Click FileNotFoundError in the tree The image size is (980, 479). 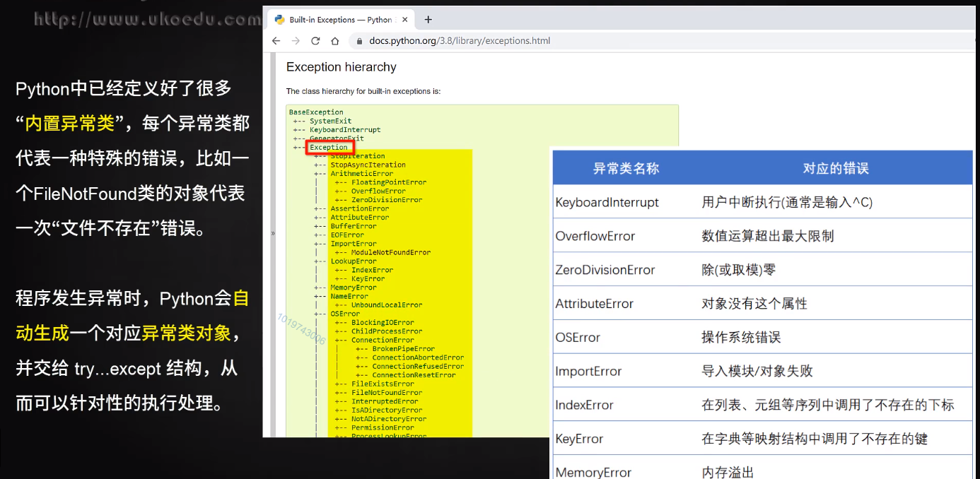[x=387, y=393]
